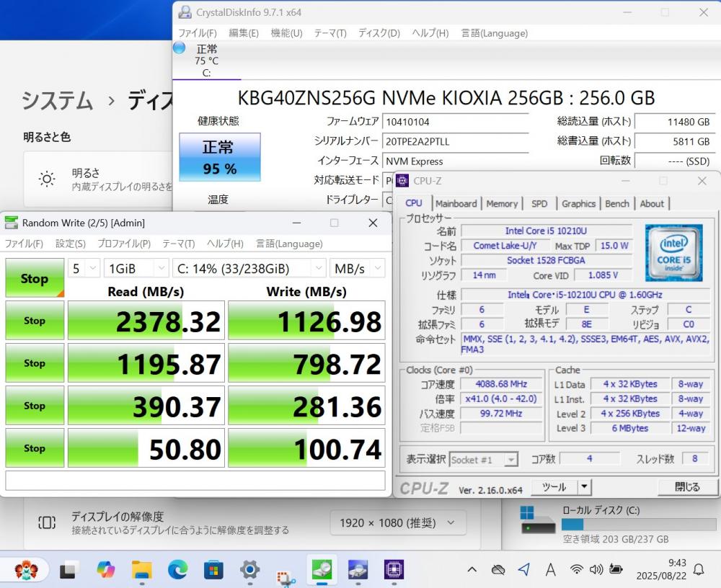
Task: Switch to CrystalDiskInfo on the taskbar
Action: pyautogui.click(x=358, y=570)
